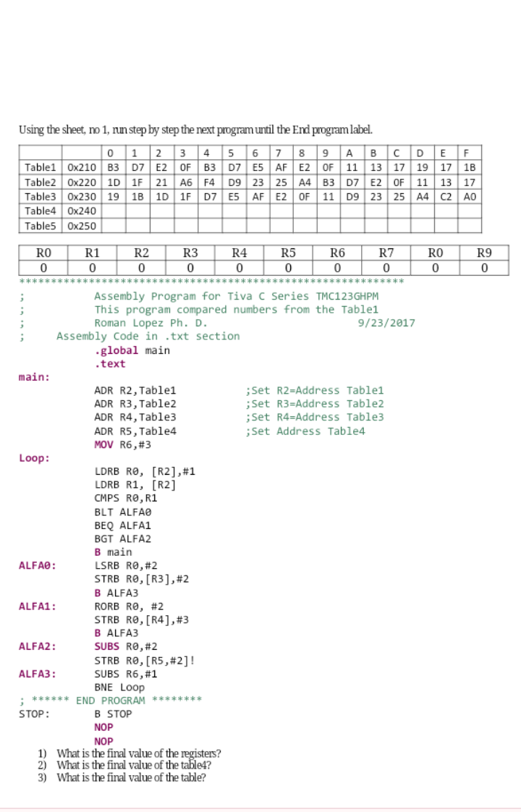The image size is (521, 812).
Task: Click the 'END PROGRAM' comment line
Action: point(110,701)
